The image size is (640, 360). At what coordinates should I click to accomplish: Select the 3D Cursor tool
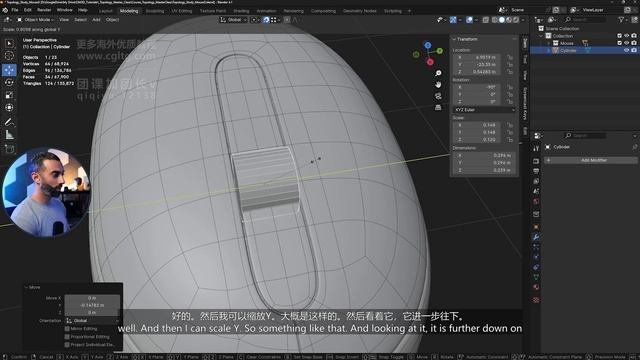tap(9, 56)
